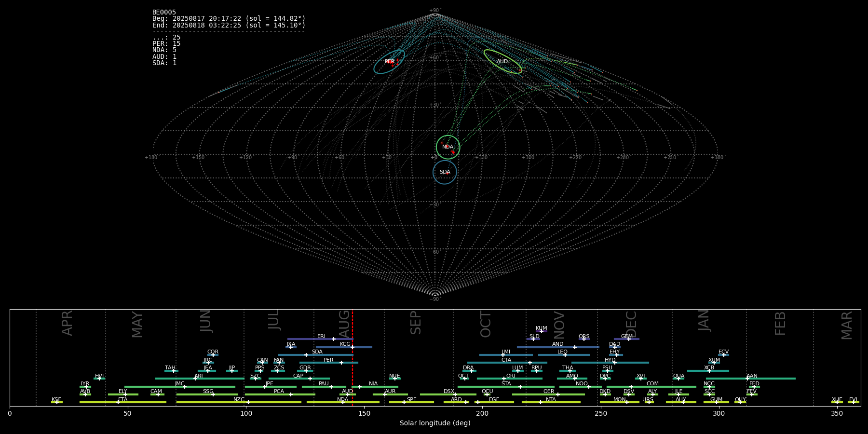Screen dimensions: 868x434
Task: Select the TAH shower label
Action: pos(170,368)
